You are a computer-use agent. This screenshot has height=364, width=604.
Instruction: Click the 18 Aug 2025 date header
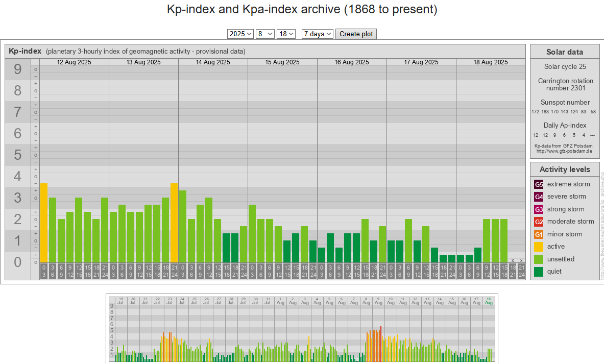490,62
